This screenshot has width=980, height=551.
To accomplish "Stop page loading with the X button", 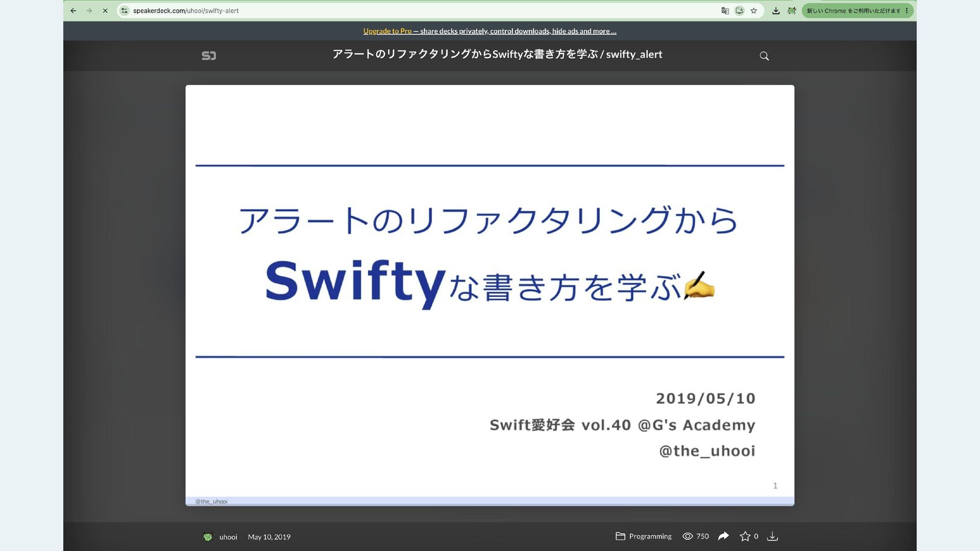I will pos(105,11).
